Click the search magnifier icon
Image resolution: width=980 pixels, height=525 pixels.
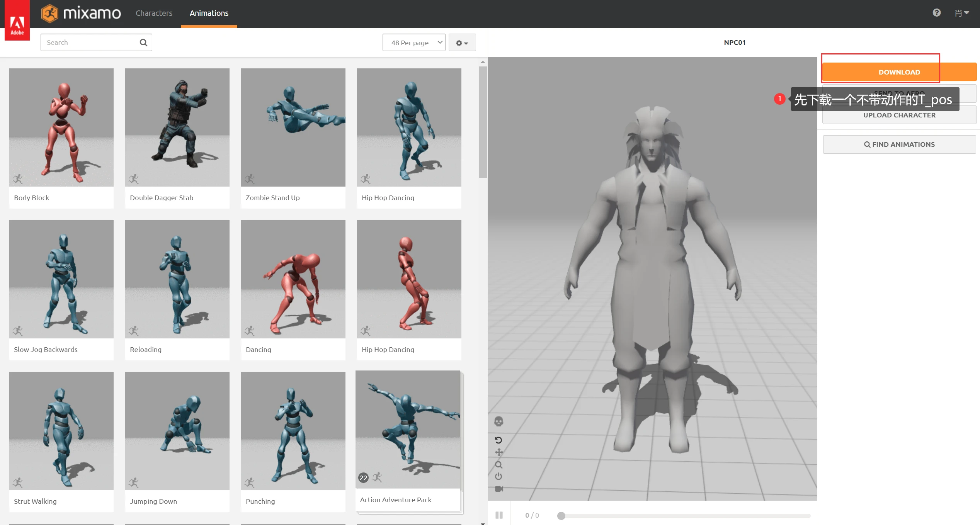pyautogui.click(x=143, y=42)
